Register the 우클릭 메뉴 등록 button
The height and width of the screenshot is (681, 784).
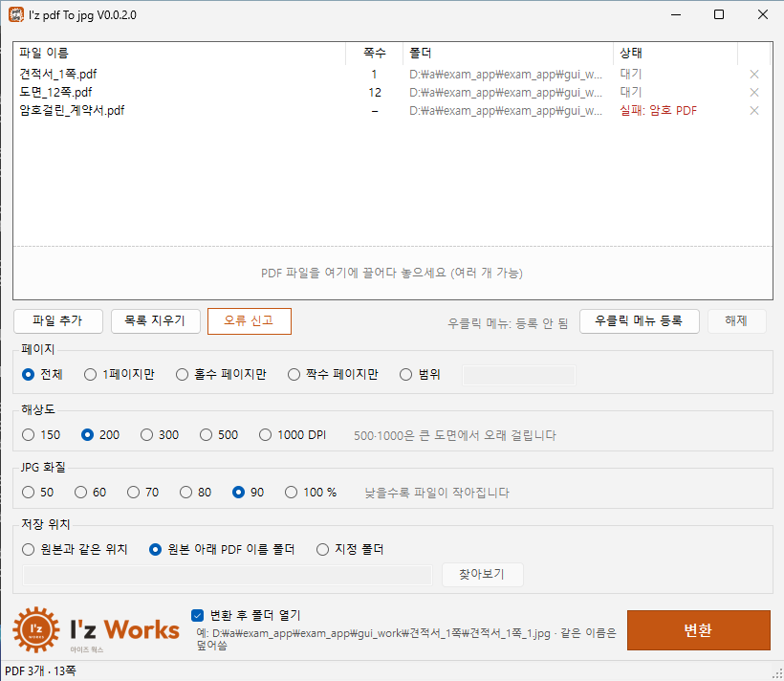pyautogui.click(x=639, y=320)
